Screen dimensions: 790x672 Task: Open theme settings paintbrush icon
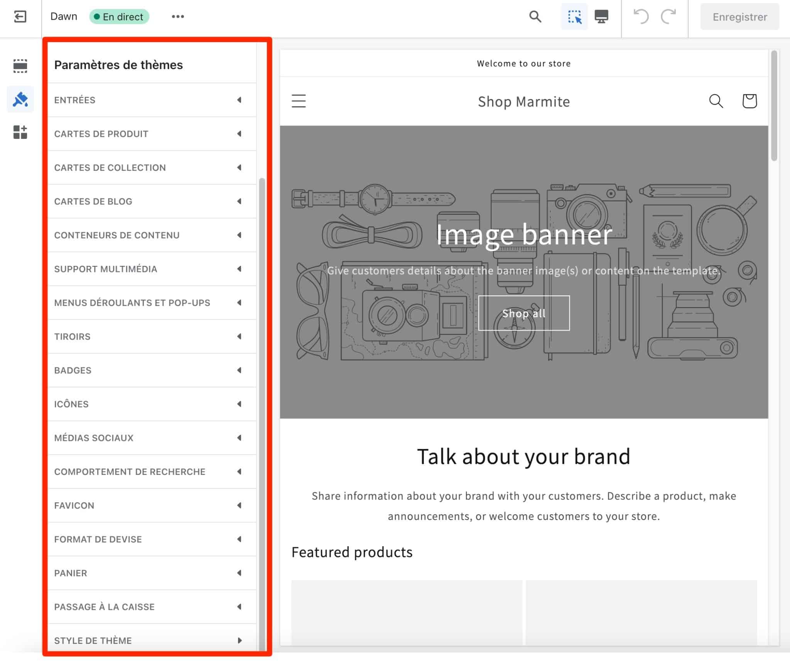click(x=20, y=99)
